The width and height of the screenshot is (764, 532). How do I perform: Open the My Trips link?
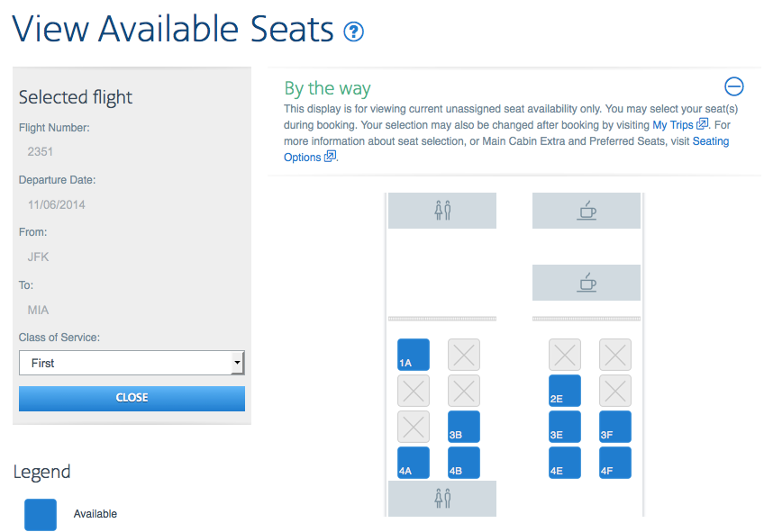674,124
